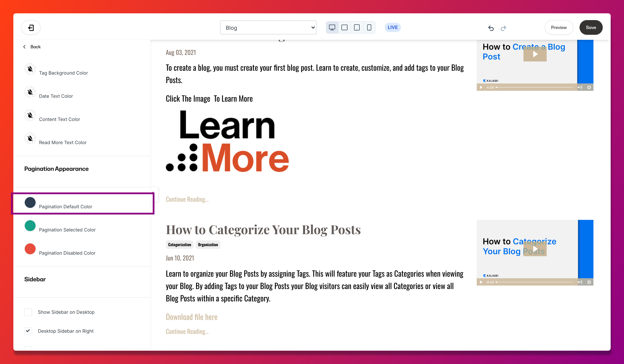
Task: Click the Save button
Action: (591, 27)
